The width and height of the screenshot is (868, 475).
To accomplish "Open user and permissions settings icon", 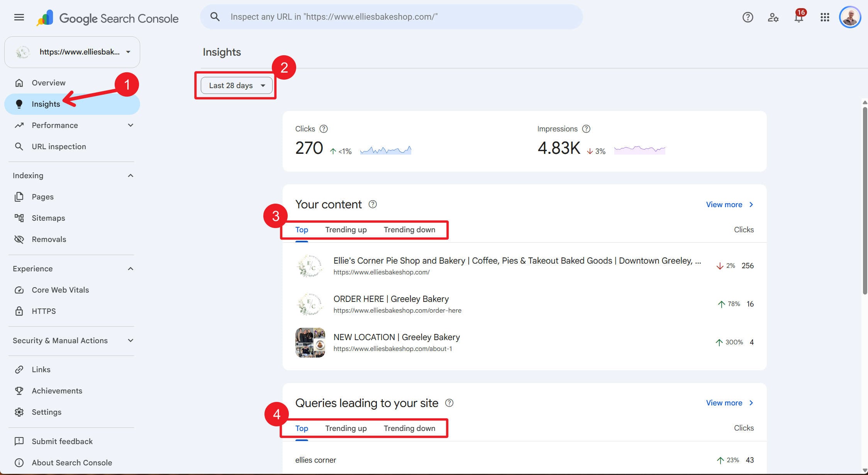I will pyautogui.click(x=773, y=17).
